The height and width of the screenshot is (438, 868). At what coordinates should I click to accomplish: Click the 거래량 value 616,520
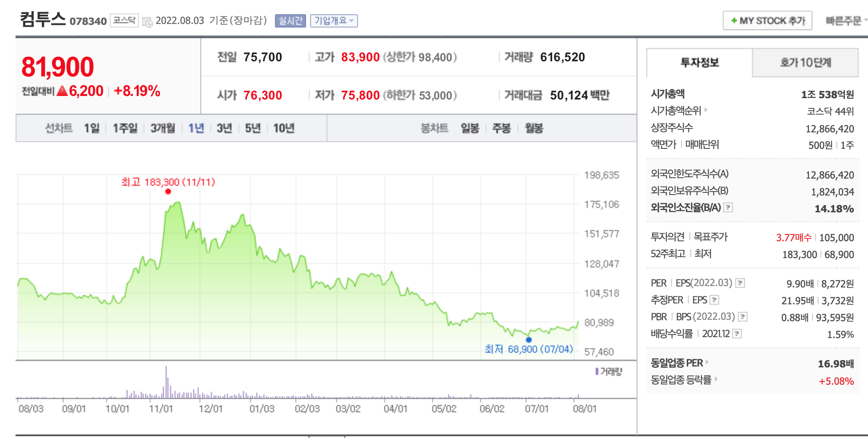pos(562,57)
